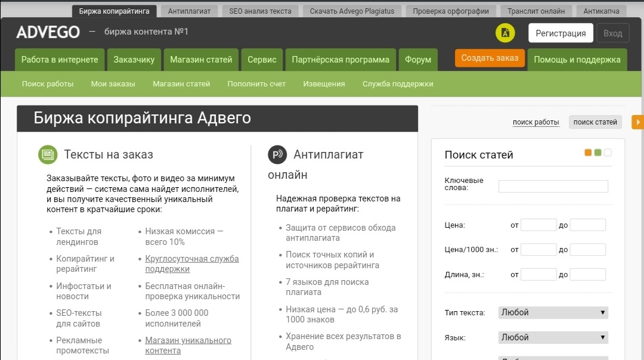The image size is (644, 360).
Task: Open Проверка орфографии tab
Action: pyautogui.click(x=451, y=11)
